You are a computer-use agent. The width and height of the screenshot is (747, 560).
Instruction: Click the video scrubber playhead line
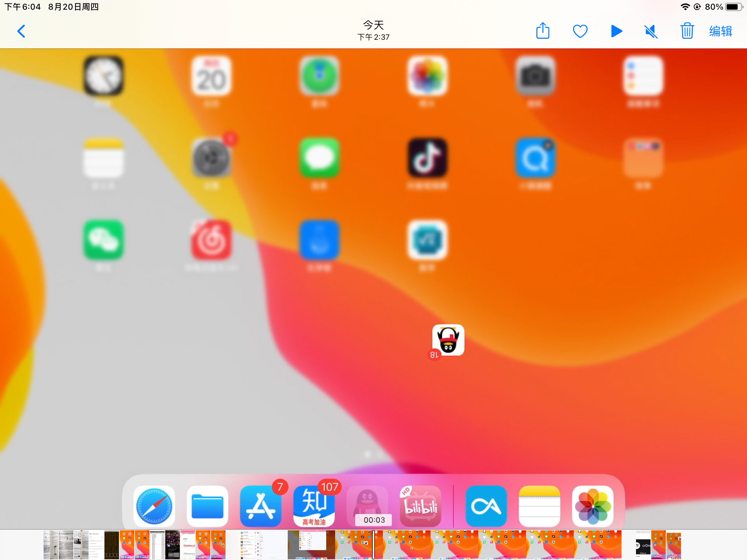point(373,545)
